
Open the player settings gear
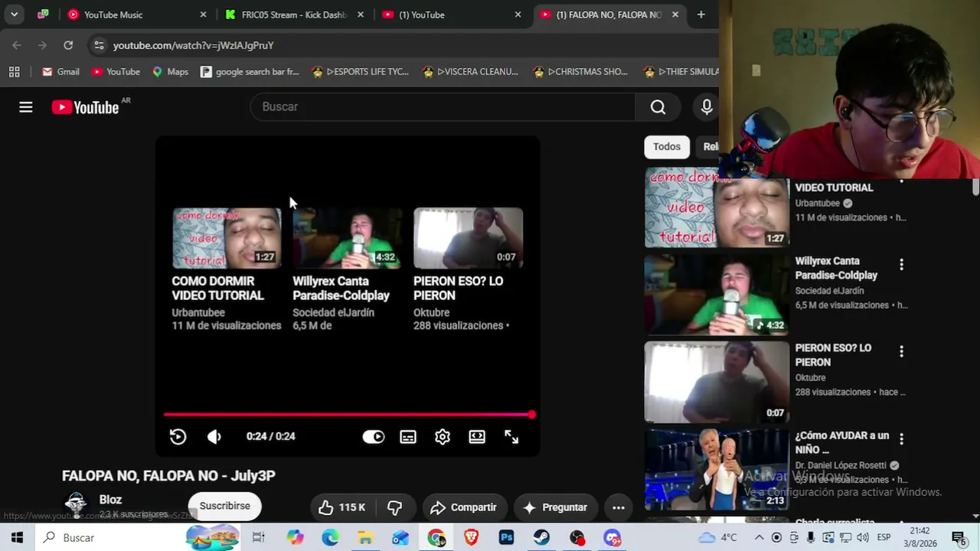[x=443, y=437]
